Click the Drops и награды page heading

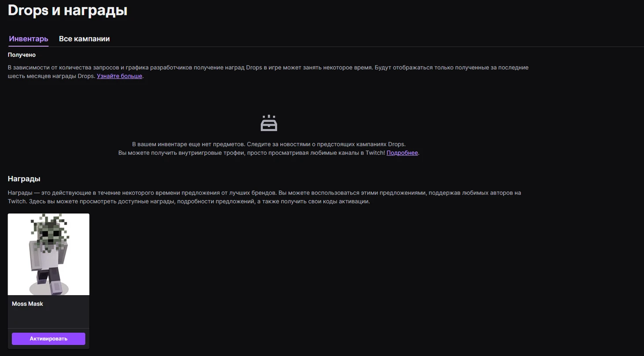tap(67, 10)
